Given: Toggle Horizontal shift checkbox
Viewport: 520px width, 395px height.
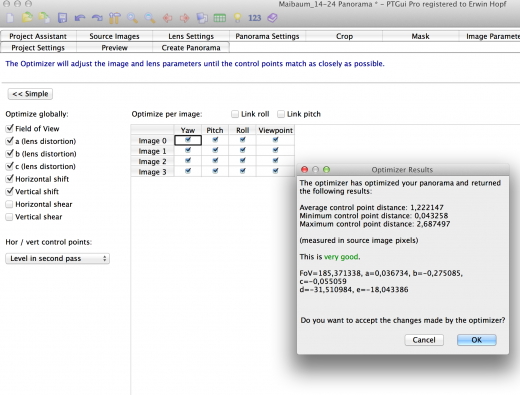Looking at the screenshot, I should 10,178.
